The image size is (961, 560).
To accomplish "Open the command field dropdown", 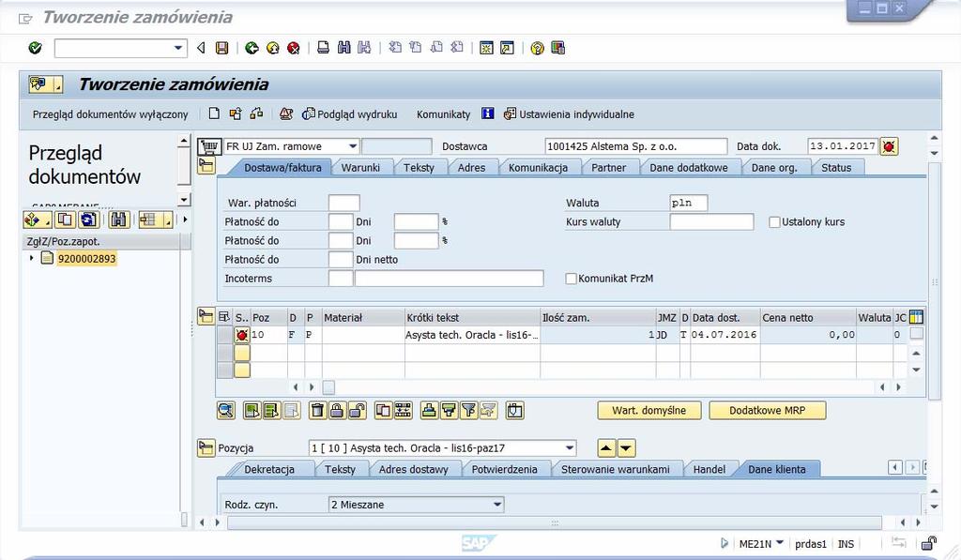I will pyautogui.click(x=177, y=48).
